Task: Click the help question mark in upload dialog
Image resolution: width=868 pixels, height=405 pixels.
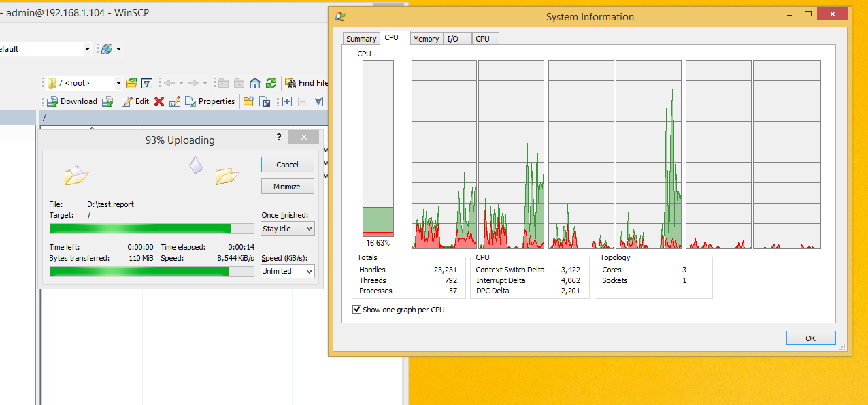Action: coord(279,137)
